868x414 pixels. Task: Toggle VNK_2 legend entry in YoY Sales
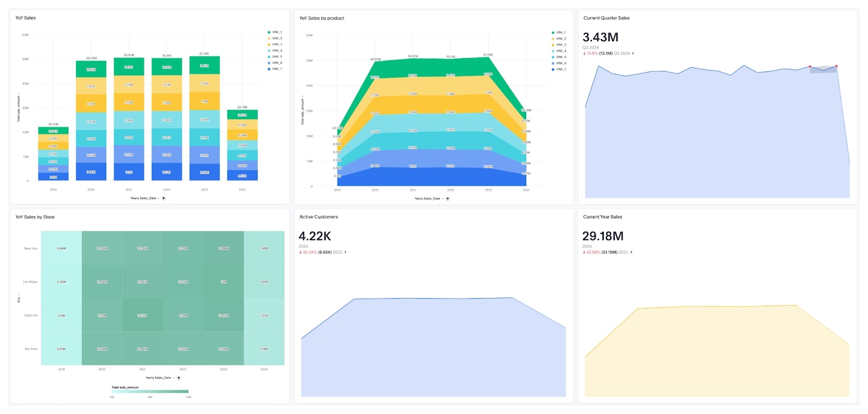pyautogui.click(x=275, y=38)
